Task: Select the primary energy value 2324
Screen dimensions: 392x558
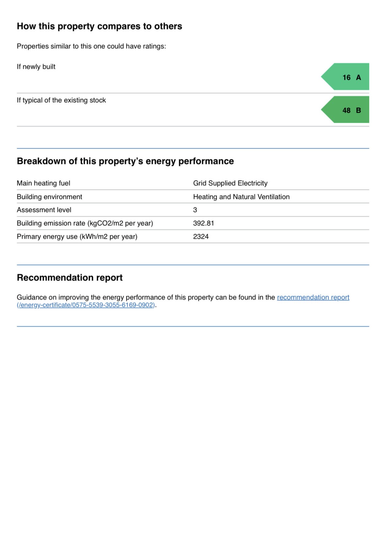Action: [201, 236]
